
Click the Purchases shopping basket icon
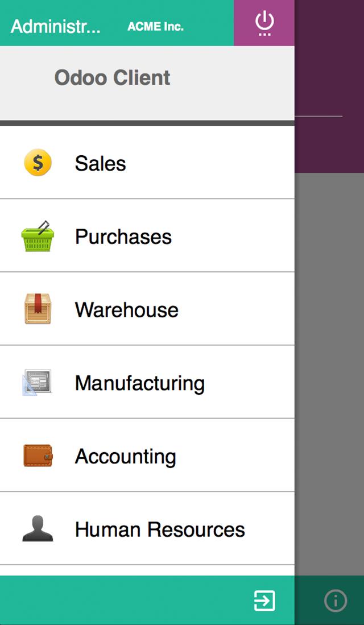[x=38, y=236]
